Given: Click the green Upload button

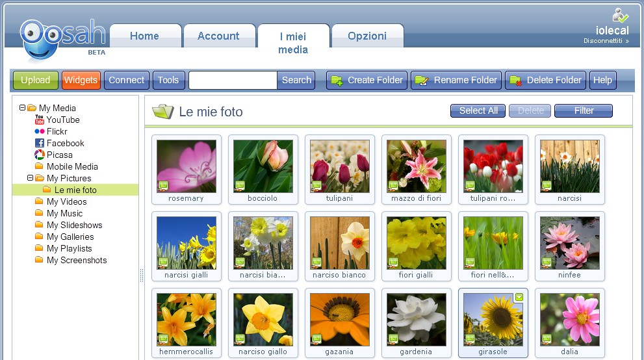Looking at the screenshot, I should click(36, 80).
